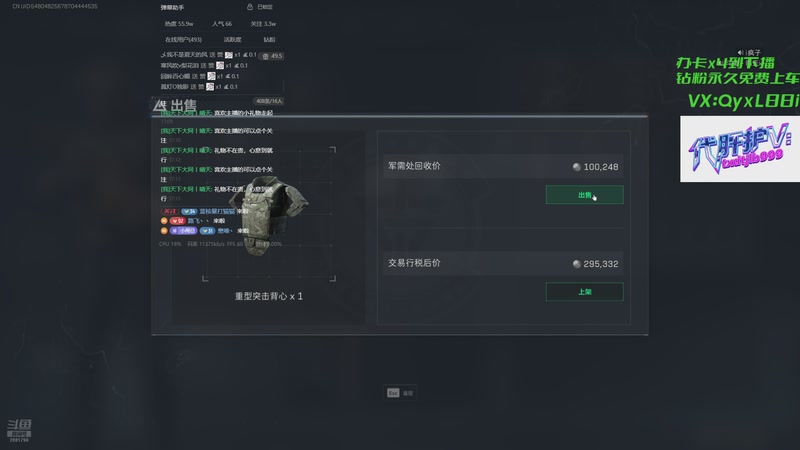Click the coin icon beside 295,332
The height and width of the screenshot is (450, 800).
[x=577, y=264]
